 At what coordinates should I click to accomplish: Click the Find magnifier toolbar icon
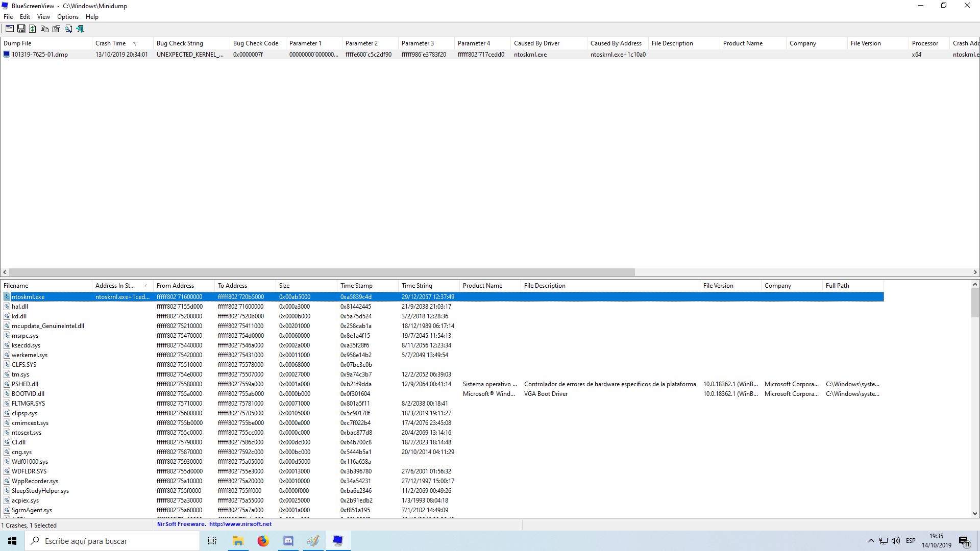point(68,29)
